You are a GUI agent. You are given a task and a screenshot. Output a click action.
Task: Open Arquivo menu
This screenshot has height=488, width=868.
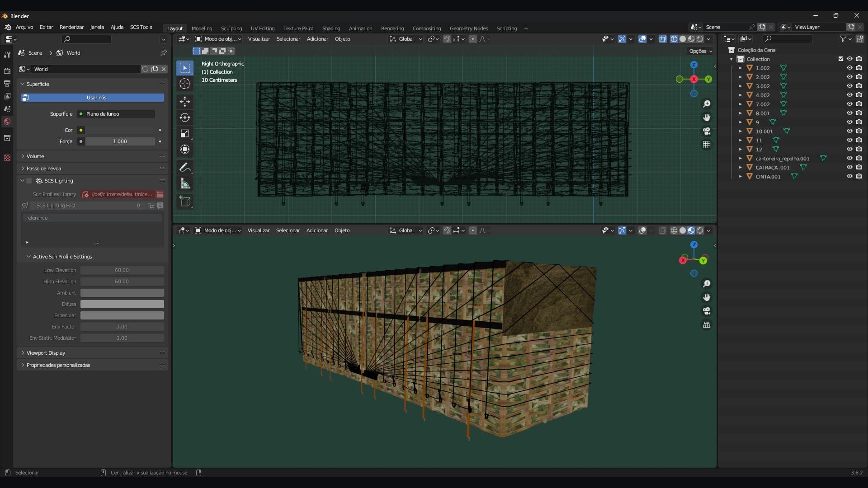24,27
